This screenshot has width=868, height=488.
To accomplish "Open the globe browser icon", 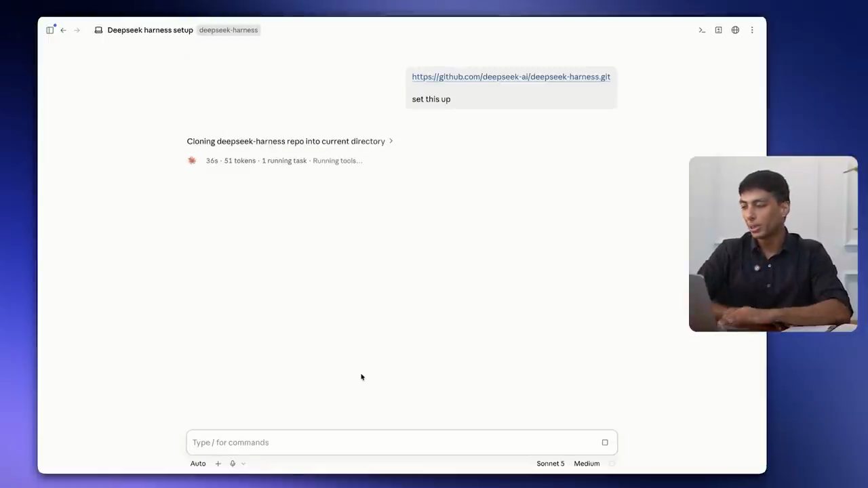I will click(x=735, y=30).
